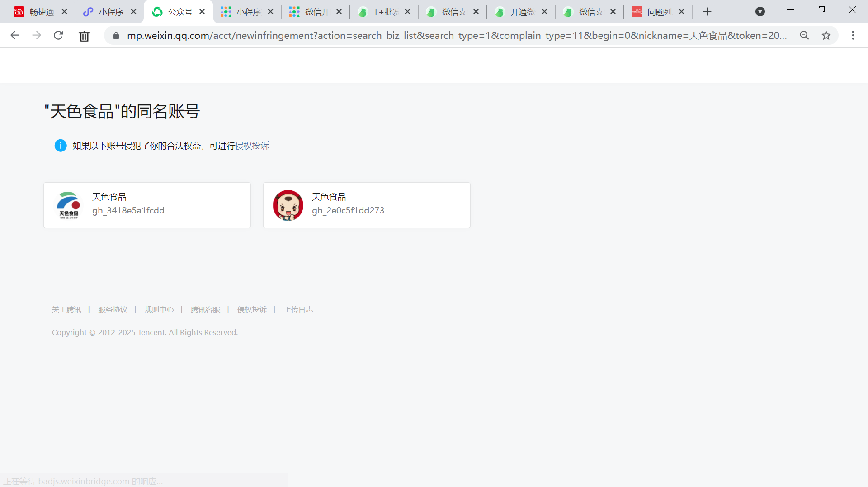868x487 pixels.
Task: Open the browser three-dot menu
Action: [x=853, y=35]
